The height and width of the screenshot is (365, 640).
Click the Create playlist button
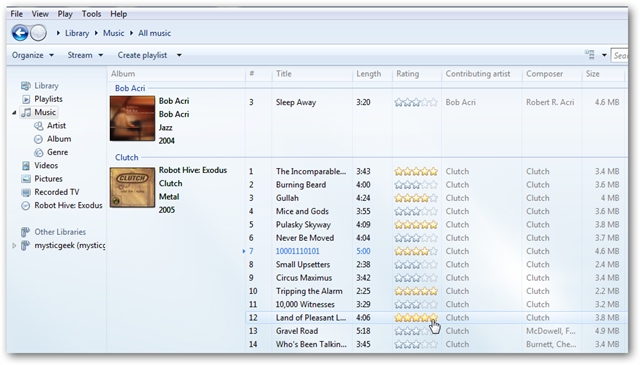pyautogui.click(x=142, y=55)
